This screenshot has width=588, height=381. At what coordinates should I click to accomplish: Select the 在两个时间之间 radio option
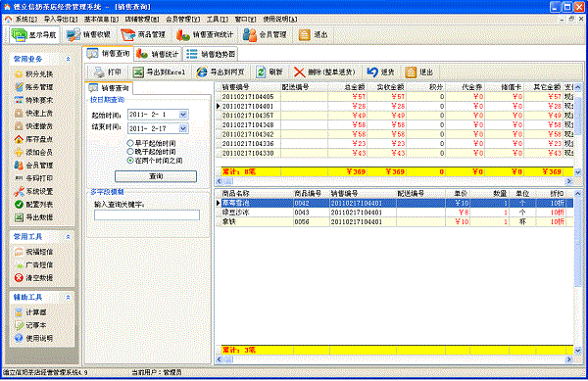[155, 161]
